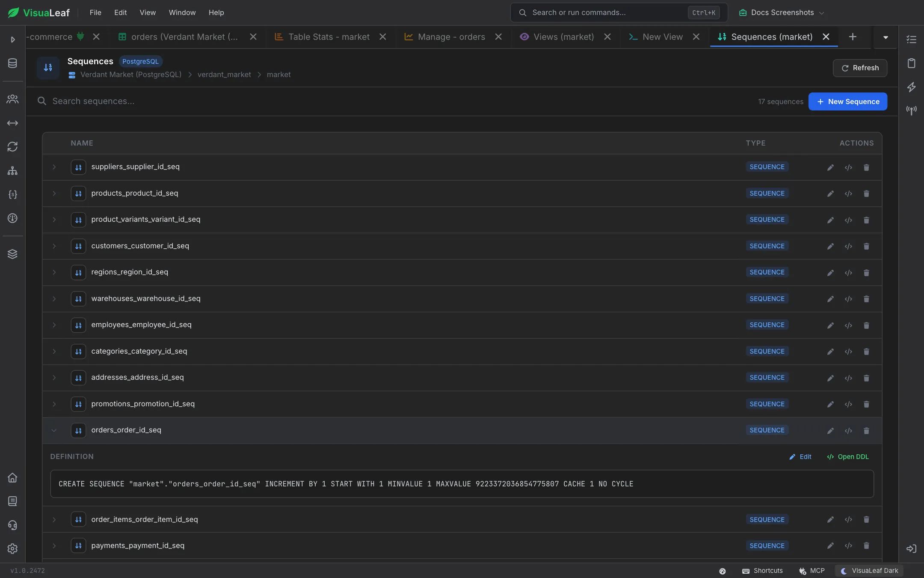
Task: Click the Refresh button
Action: coord(860,68)
